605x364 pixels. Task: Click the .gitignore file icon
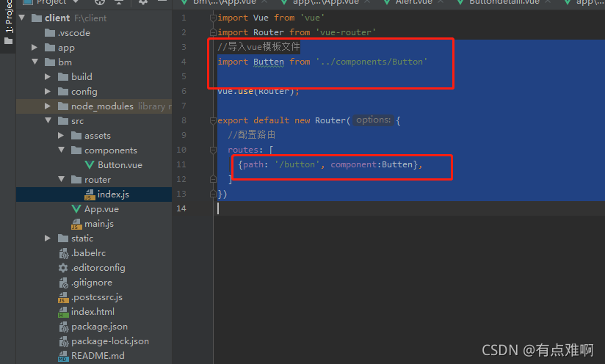tap(63, 283)
